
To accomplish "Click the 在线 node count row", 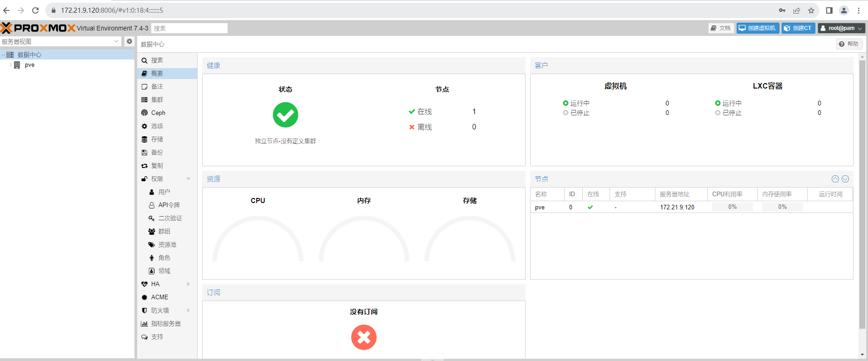I will (x=442, y=112).
